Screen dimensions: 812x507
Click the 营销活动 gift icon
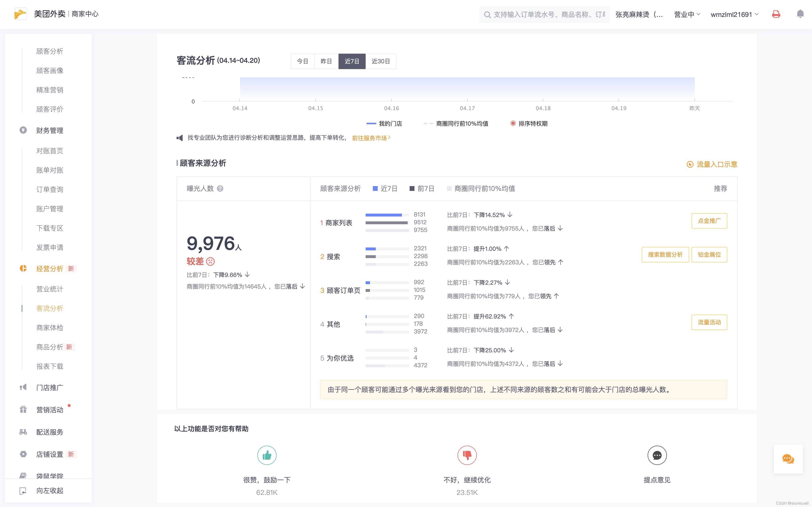[x=23, y=409]
